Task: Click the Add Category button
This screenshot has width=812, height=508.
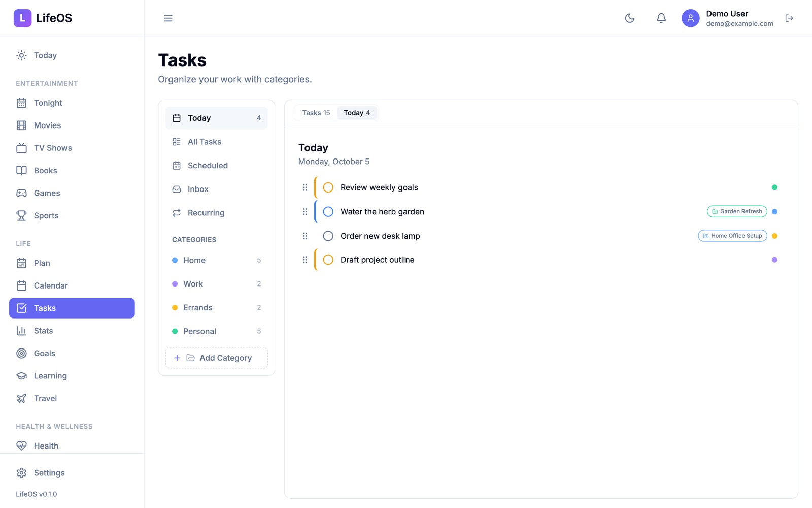Action: pos(217,358)
